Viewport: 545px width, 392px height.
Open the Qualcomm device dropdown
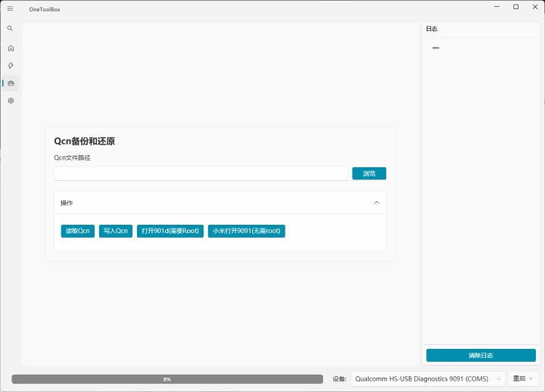click(428, 378)
